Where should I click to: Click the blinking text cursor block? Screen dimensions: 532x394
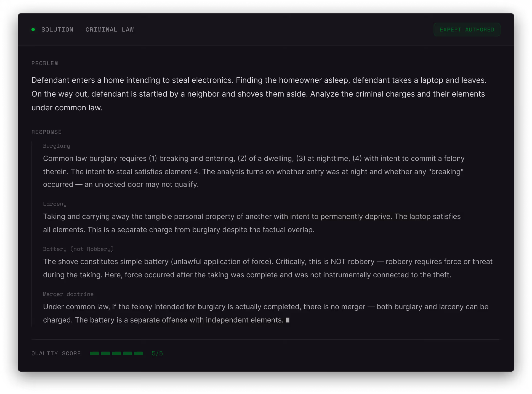coord(288,320)
